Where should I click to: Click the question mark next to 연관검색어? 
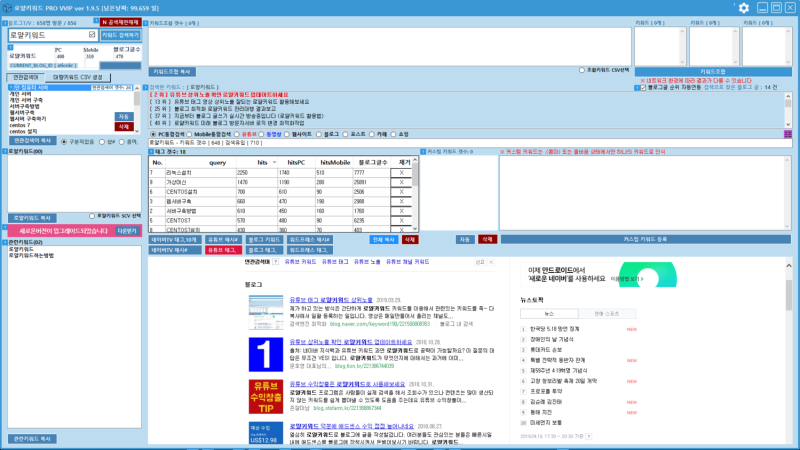[x=276, y=262]
